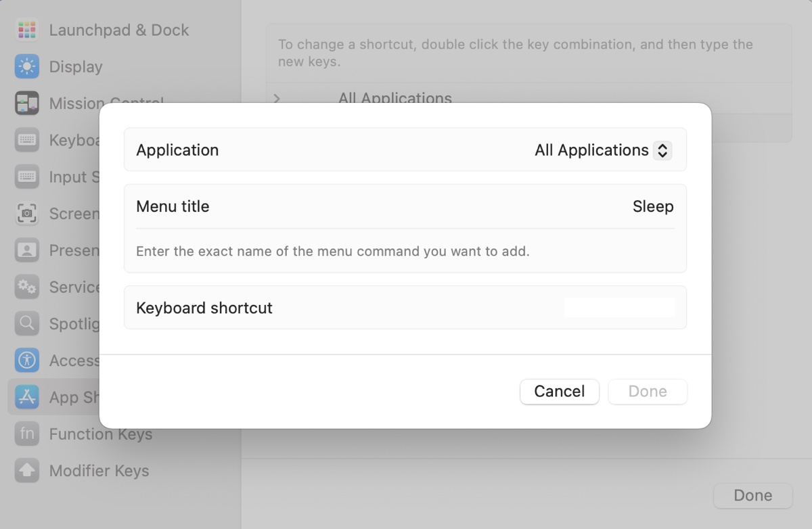The width and height of the screenshot is (812, 529).
Task: Select the Display sun icon
Action: click(x=27, y=66)
